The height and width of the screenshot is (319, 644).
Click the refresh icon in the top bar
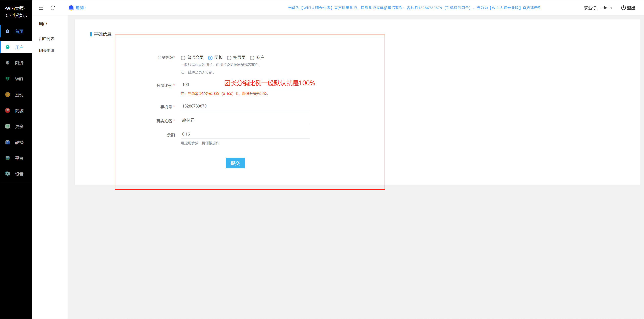click(52, 8)
